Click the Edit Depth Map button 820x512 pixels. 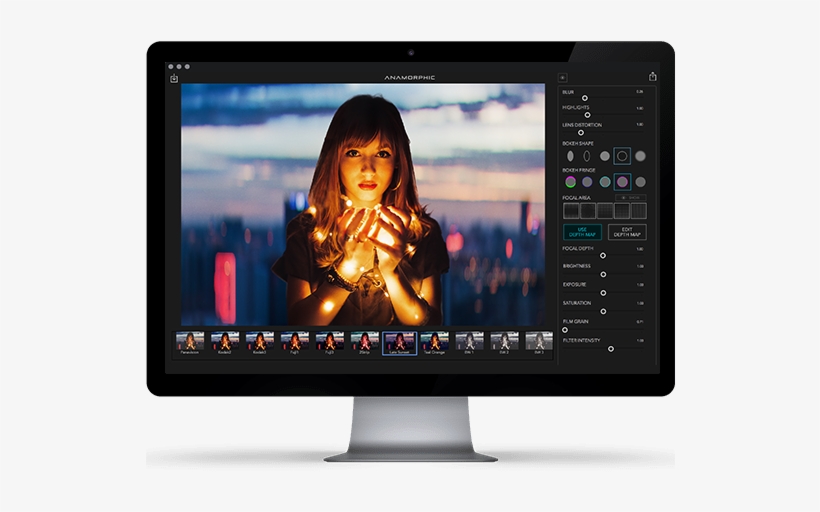pyautogui.click(x=627, y=232)
